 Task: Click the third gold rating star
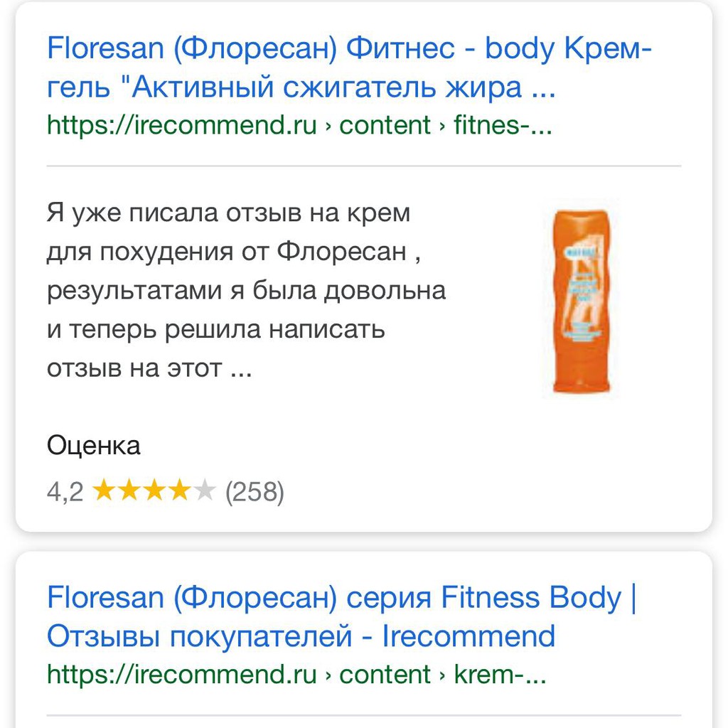pos(154,491)
